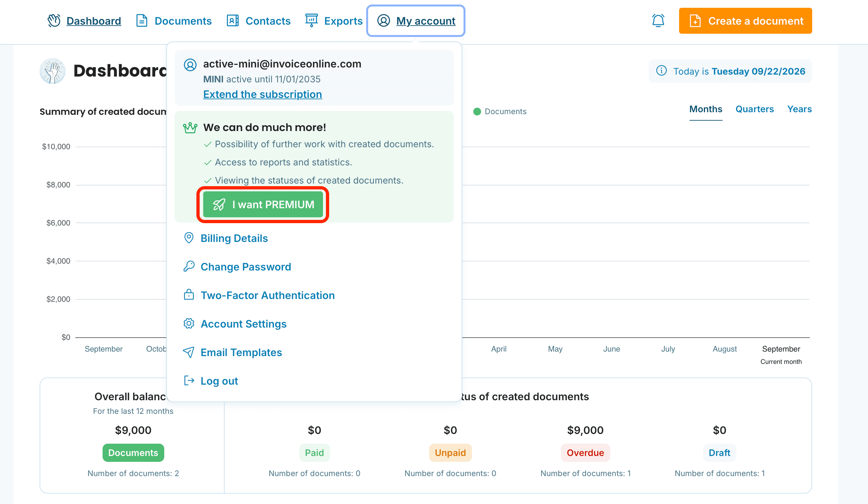Image resolution: width=868 pixels, height=504 pixels.
Task: Click the user avatar icon next to the email
Action: pyautogui.click(x=190, y=65)
